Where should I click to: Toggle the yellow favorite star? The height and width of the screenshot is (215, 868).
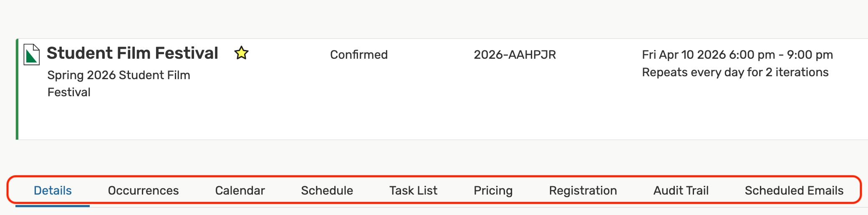tap(241, 53)
